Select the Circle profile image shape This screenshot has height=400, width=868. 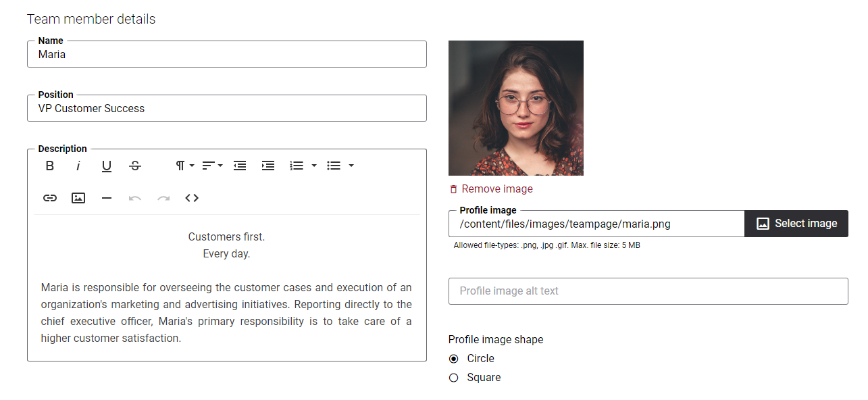[454, 359]
